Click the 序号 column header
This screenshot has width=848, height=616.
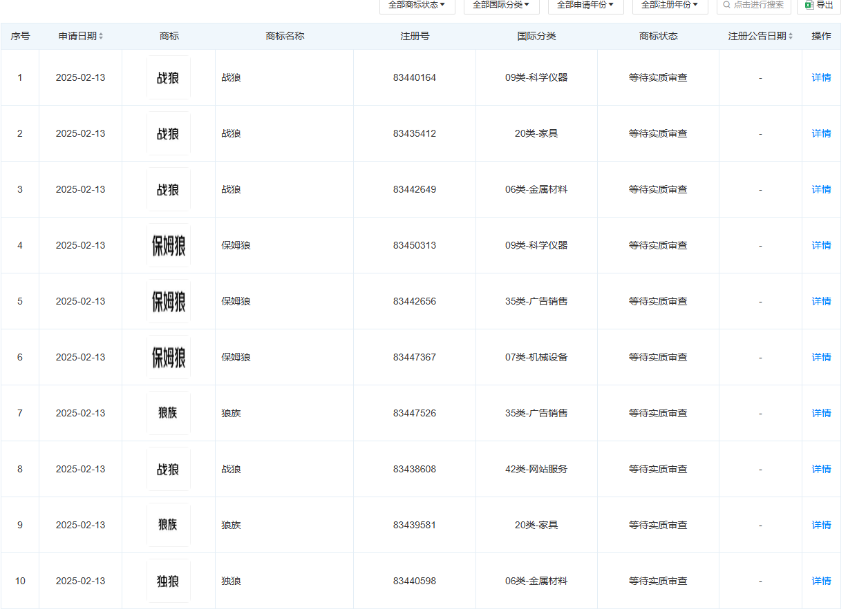pos(20,36)
